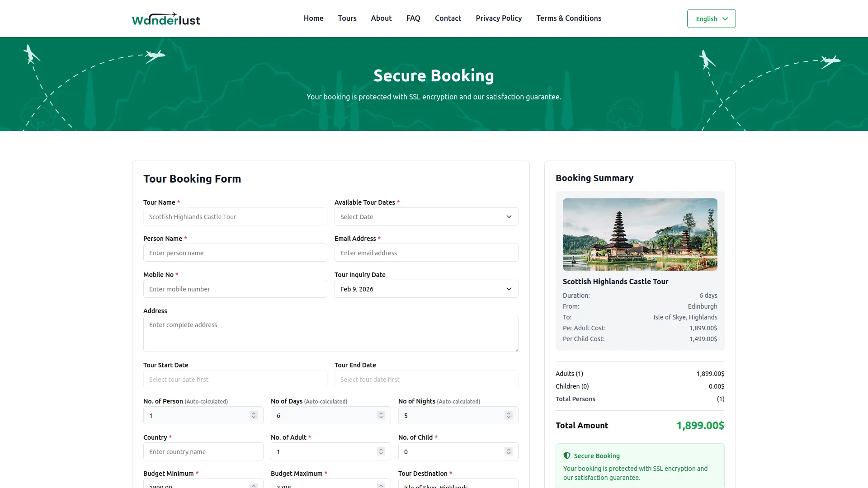The width and height of the screenshot is (868, 488).
Task: Click the 'Scottish Highlands Castle Tour' summary title
Action: click(x=615, y=282)
